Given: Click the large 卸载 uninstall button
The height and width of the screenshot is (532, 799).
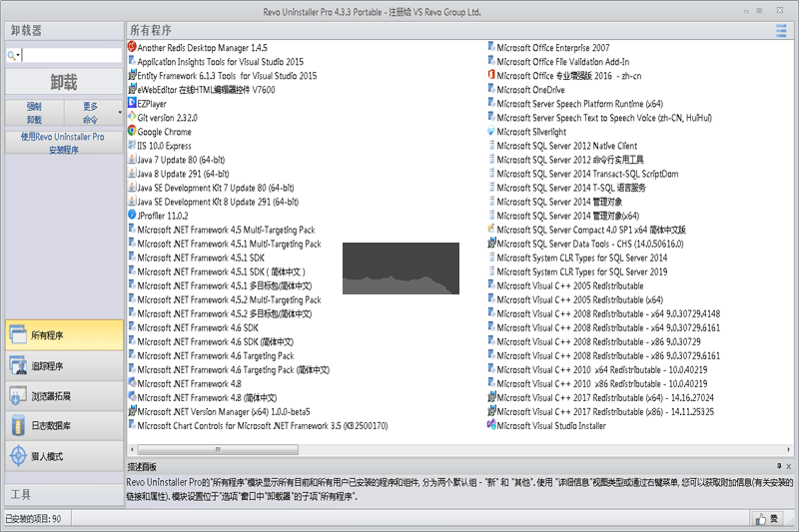Looking at the screenshot, I should (x=64, y=82).
